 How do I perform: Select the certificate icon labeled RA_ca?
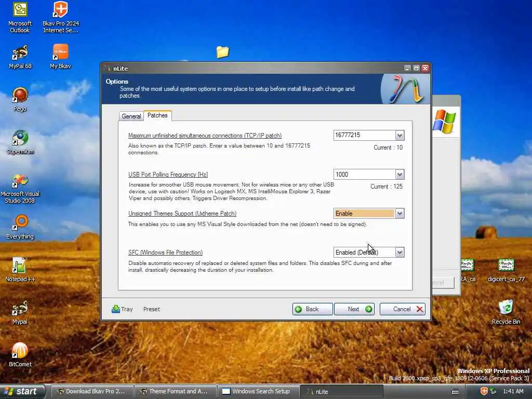pyautogui.click(x=468, y=270)
